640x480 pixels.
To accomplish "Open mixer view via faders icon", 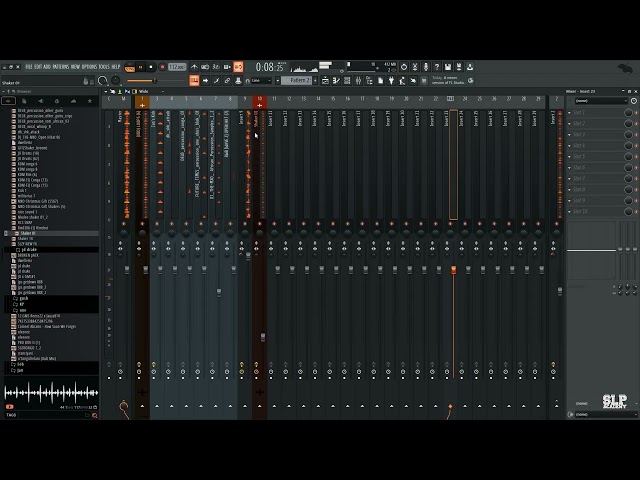I will (358, 81).
